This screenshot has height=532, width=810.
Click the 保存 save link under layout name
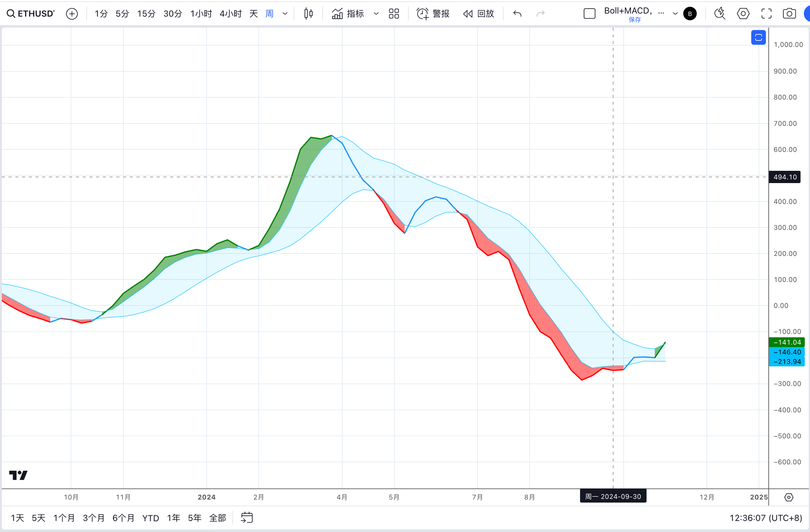coord(635,20)
